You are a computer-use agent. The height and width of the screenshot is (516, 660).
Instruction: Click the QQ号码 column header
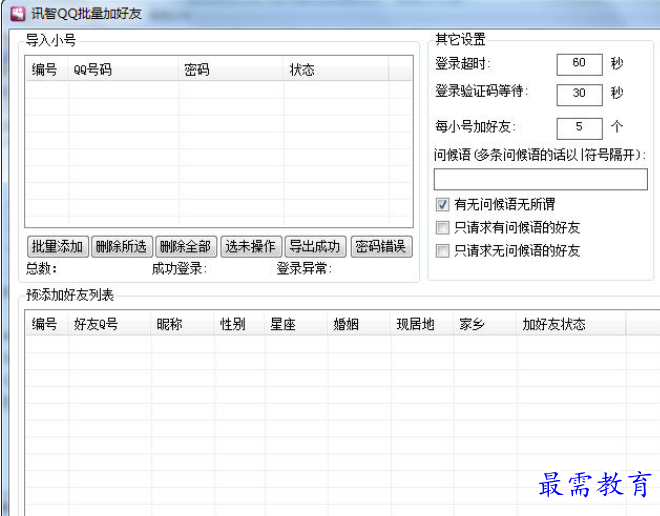point(122,69)
